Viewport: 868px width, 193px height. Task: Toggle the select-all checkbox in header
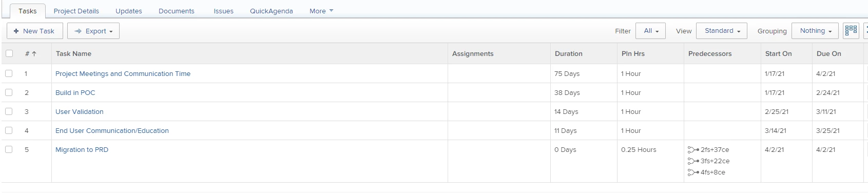[9, 53]
